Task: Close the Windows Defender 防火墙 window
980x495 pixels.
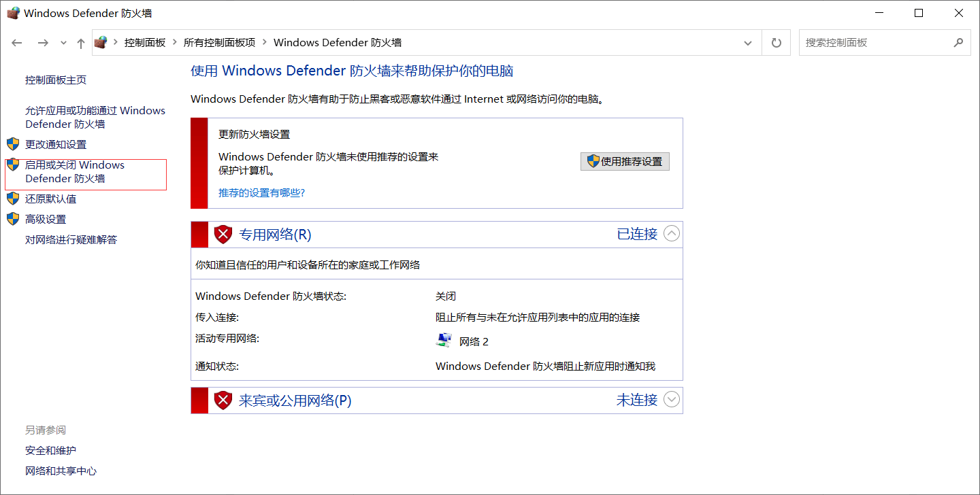Action: pyautogui.click(x=959, y=13)
